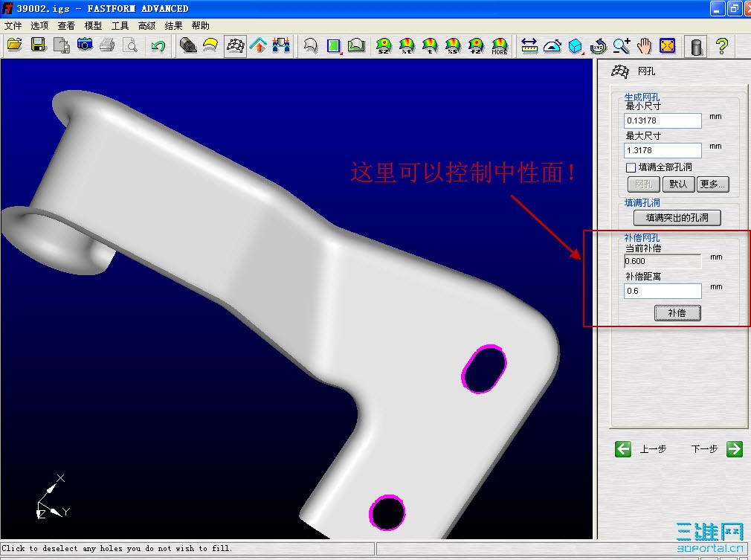The image size is (751, 560).
Task: Deselect the magenta slotted hole
Action: coord(484,369)
